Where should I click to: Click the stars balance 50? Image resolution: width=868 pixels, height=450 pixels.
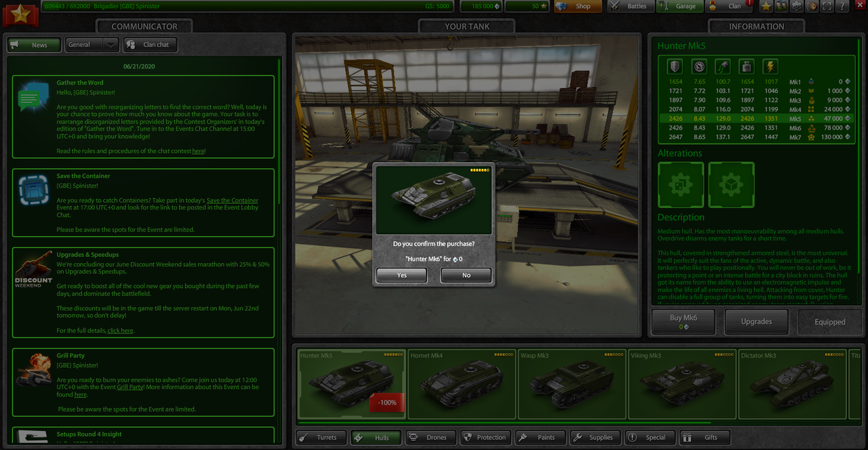[527, 6]
